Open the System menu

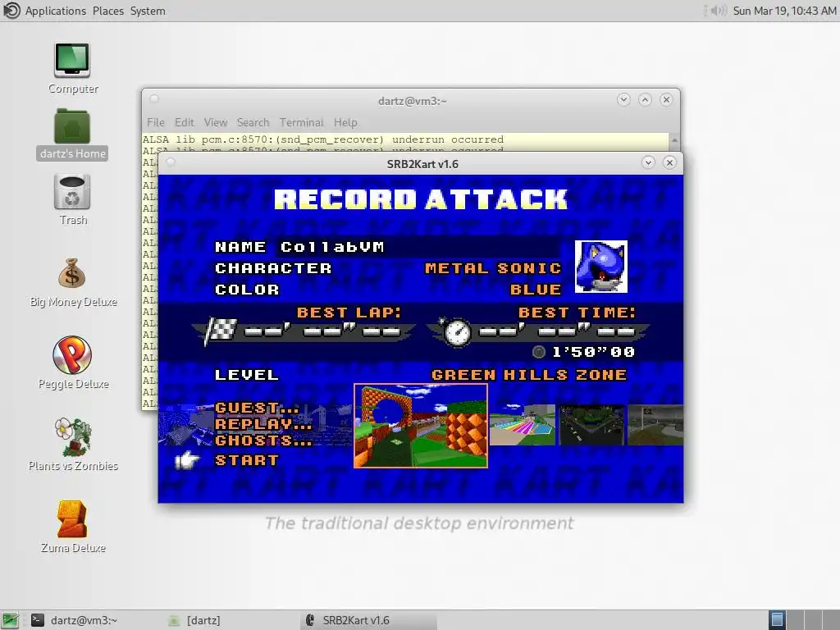coord(148,11)
